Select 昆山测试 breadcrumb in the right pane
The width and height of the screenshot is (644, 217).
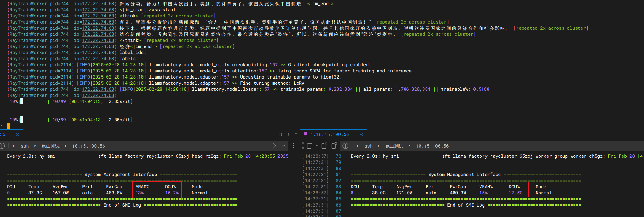pyautogui.click(x=394, y=146)
